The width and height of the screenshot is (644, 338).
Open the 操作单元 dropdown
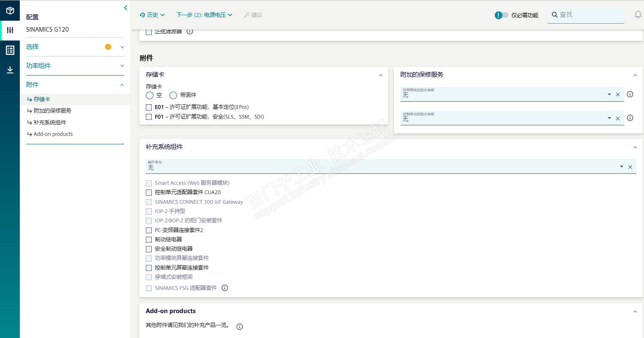[622, 167]
